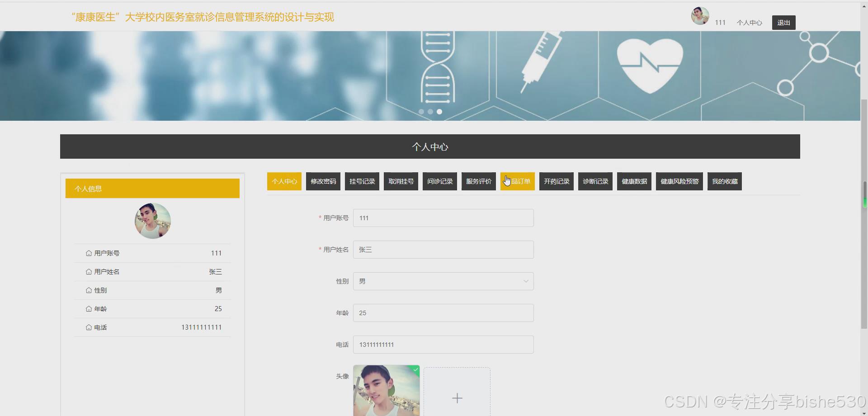Open the 问诊记录 tab

pyautogui.click(x=440, y=181)
